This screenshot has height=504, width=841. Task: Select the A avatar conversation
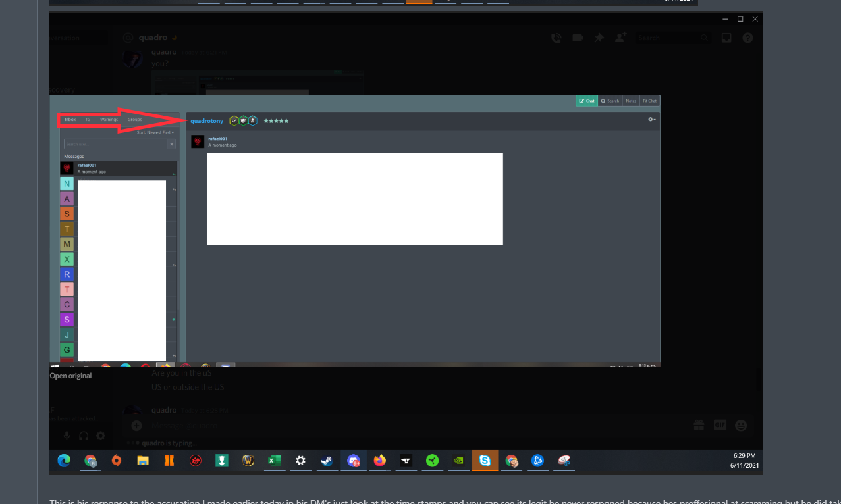[x=67, y=199]
